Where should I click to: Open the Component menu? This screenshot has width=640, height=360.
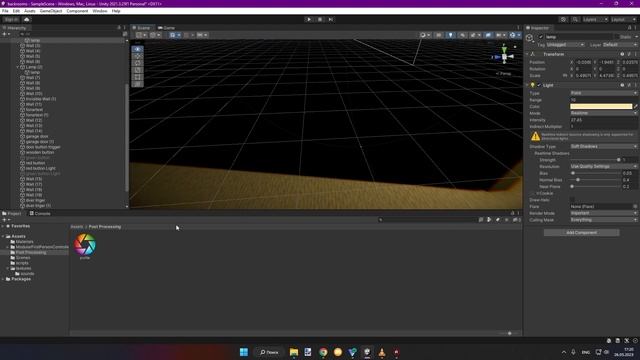[77, 11]
